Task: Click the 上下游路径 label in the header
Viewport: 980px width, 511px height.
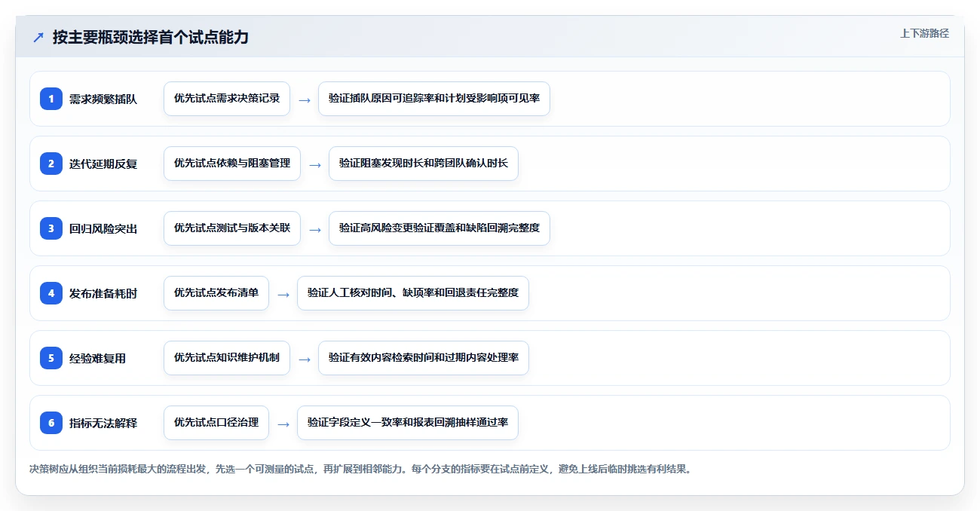Action: 924,33
